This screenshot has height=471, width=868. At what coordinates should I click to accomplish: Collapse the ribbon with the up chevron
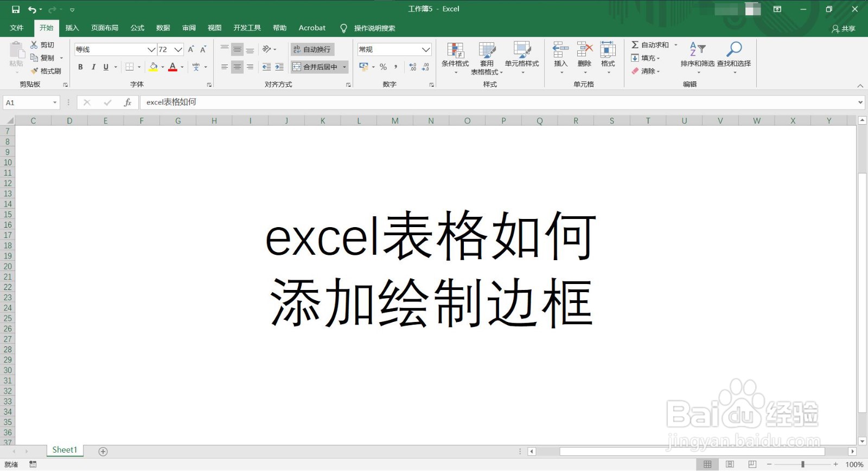click(860, 86)
